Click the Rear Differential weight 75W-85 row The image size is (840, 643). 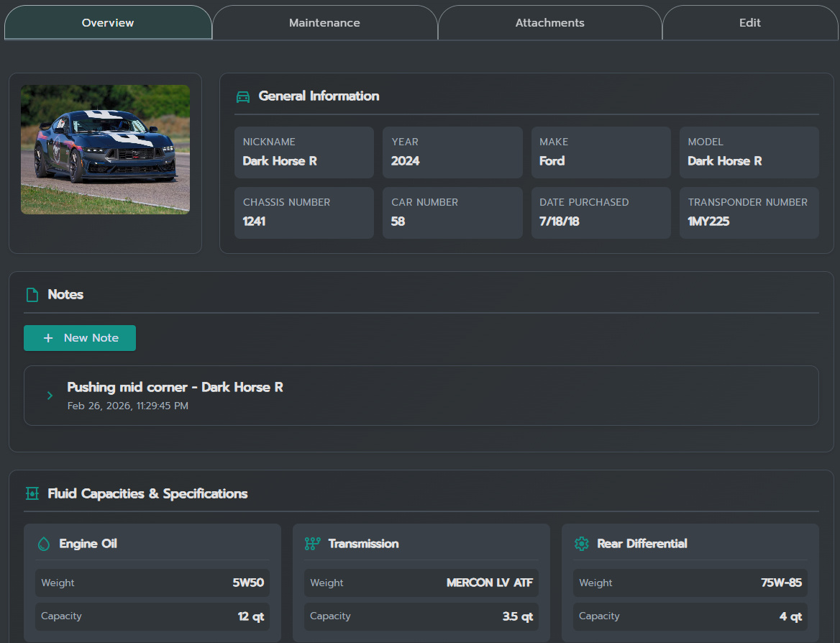[690, 583]
